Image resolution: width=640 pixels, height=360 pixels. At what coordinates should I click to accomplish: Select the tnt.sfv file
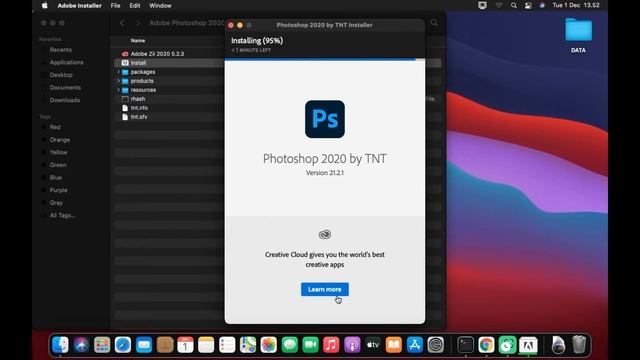139,117
